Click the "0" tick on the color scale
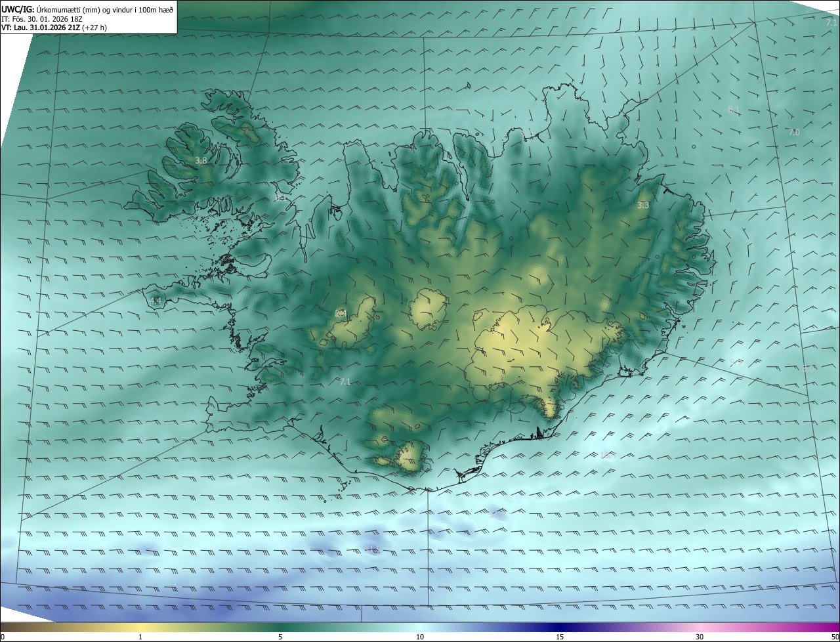 [3, 637]
